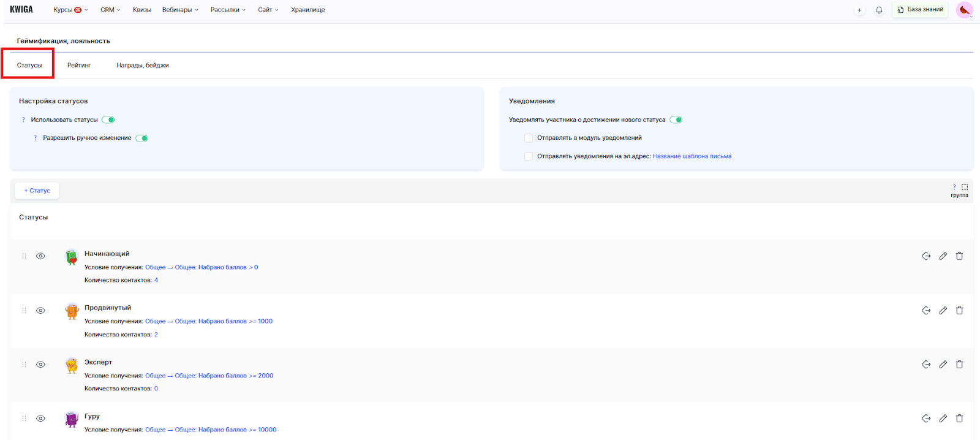
Task: Expand the Курсы dropdown menu
Action: pyautogui.click(x=70, y=10)
